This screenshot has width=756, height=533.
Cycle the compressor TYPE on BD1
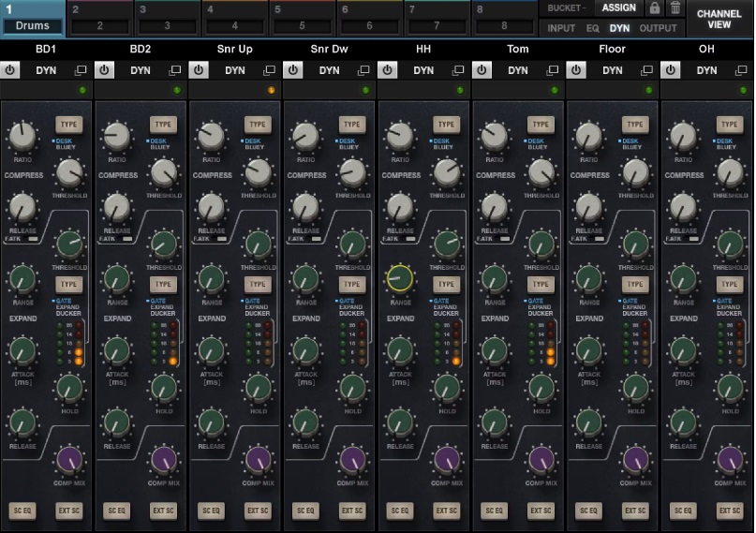68,125
